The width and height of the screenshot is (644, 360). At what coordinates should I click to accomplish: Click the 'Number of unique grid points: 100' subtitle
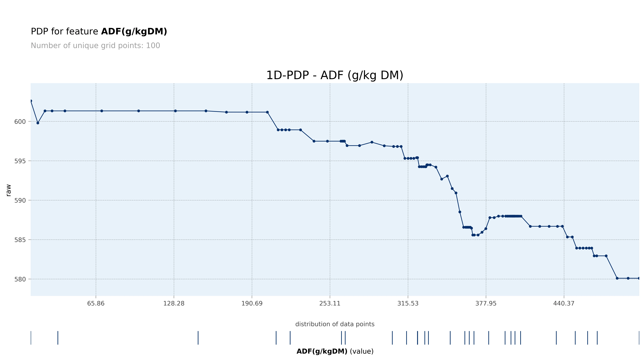95,46
